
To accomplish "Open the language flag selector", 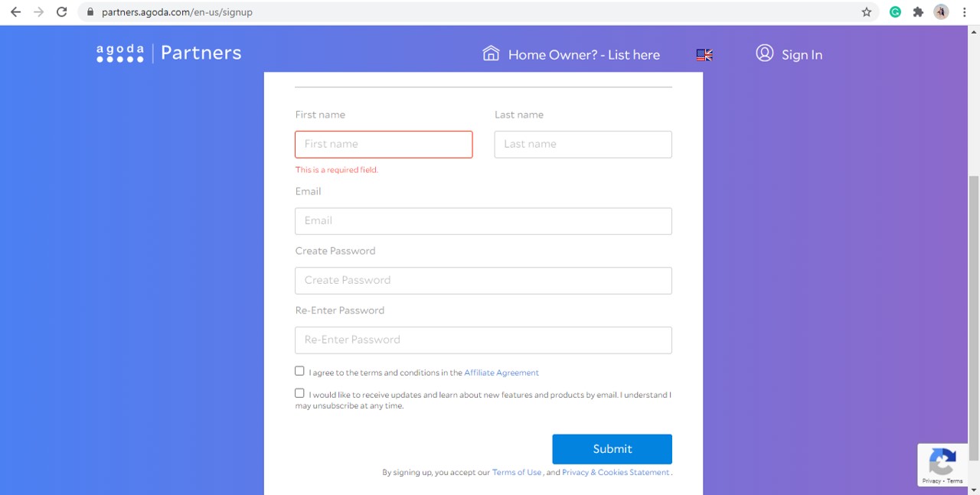I will (x=704, y=54).
